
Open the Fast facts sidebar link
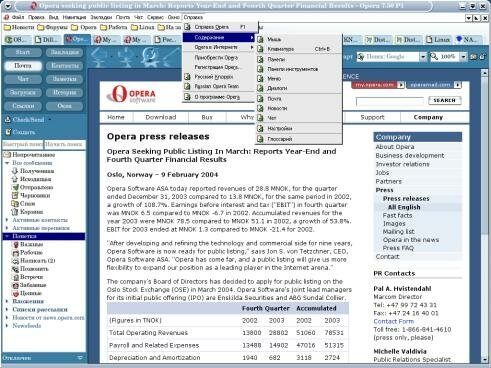[397, 215]
